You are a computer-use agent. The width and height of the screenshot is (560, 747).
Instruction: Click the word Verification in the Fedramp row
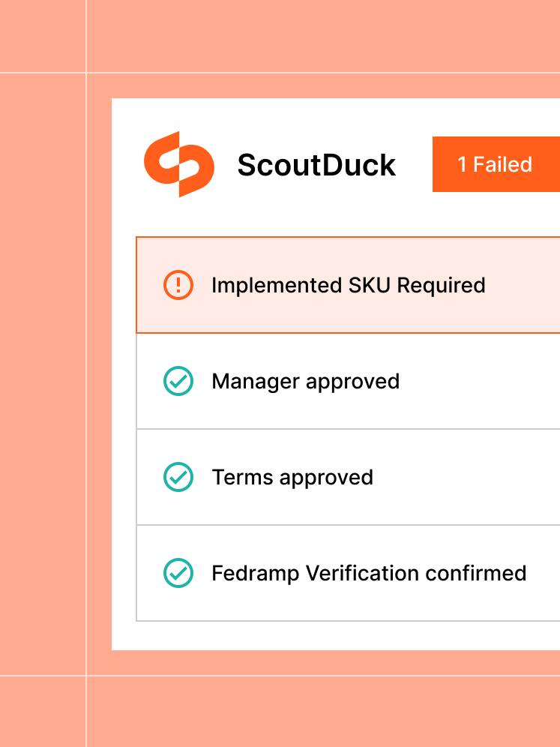pyautogui.click(x=362, y=573)
